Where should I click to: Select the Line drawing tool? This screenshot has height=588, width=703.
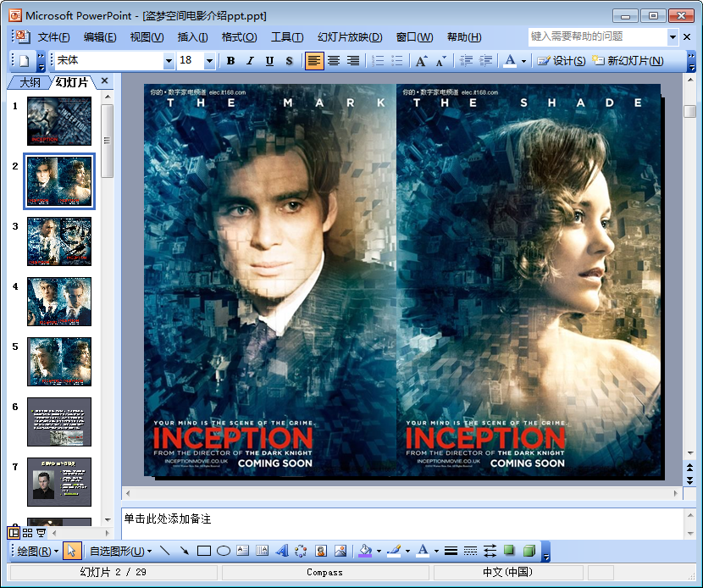(165, 551)
